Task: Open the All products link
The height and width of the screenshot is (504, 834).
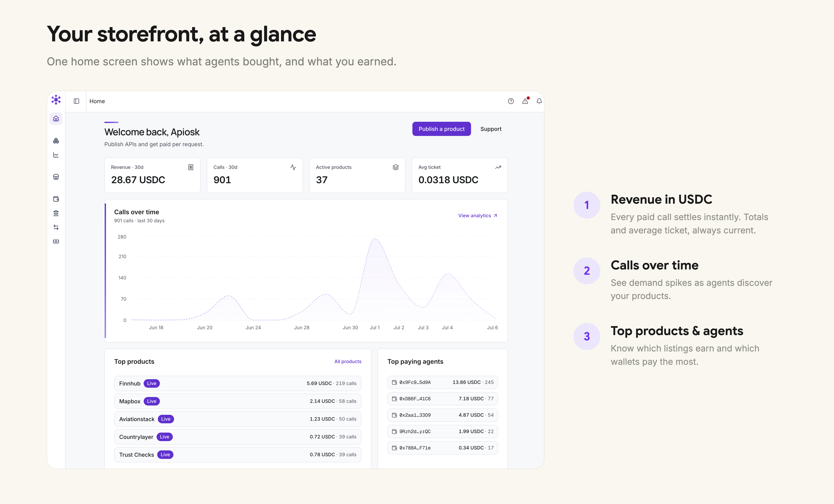Action: tap(348, 361)
